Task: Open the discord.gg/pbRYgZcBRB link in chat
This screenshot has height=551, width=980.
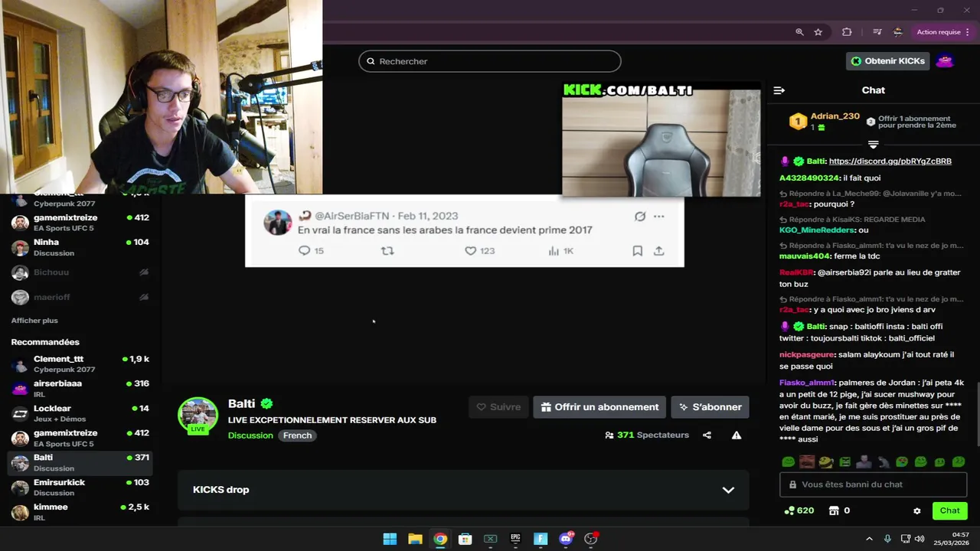Action: [x=890, y=161]
